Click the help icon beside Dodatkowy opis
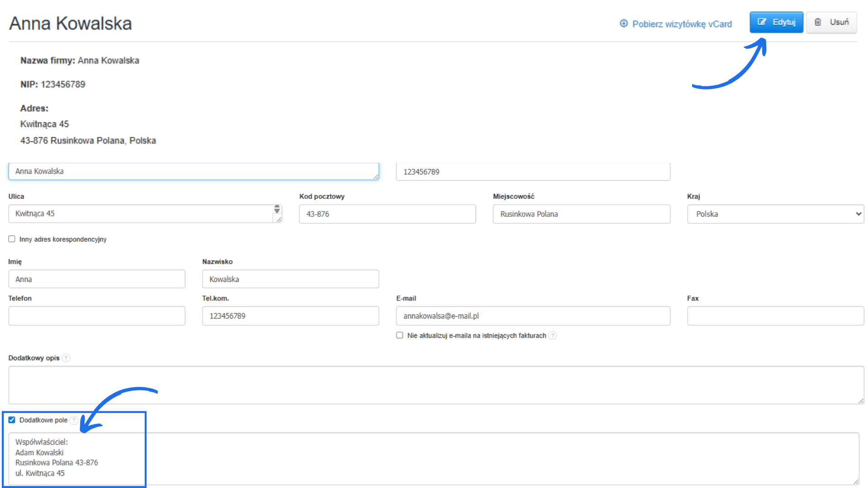This screenshot has height=488, width=868. pos(66,358)
